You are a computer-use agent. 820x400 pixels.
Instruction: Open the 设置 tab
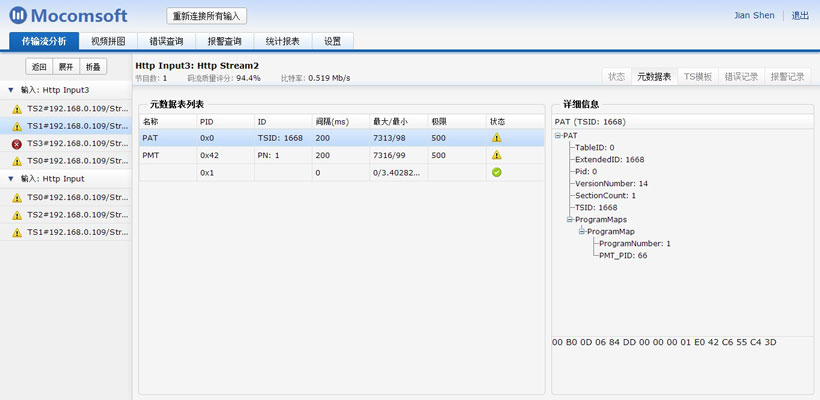click(333, 41)
